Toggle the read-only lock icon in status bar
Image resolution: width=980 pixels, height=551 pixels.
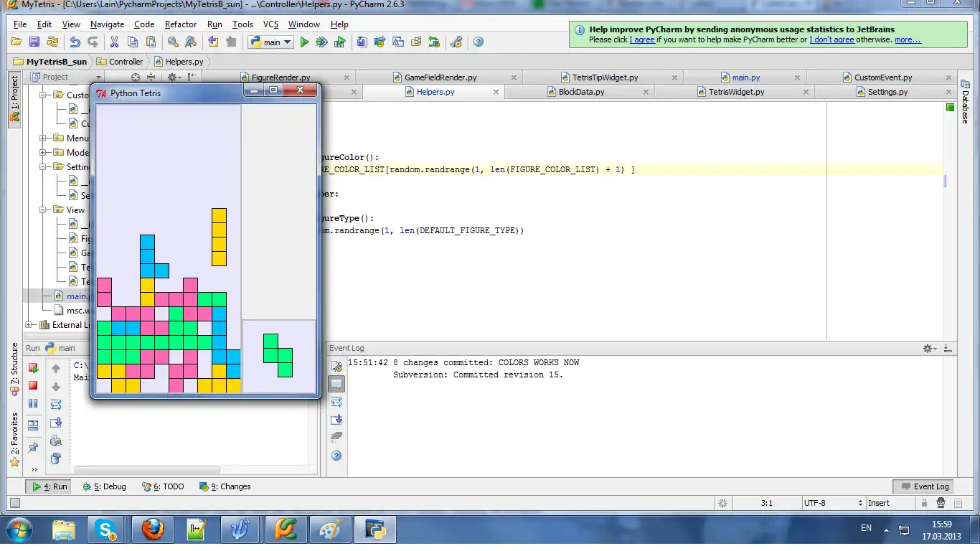tap(925, 504)
